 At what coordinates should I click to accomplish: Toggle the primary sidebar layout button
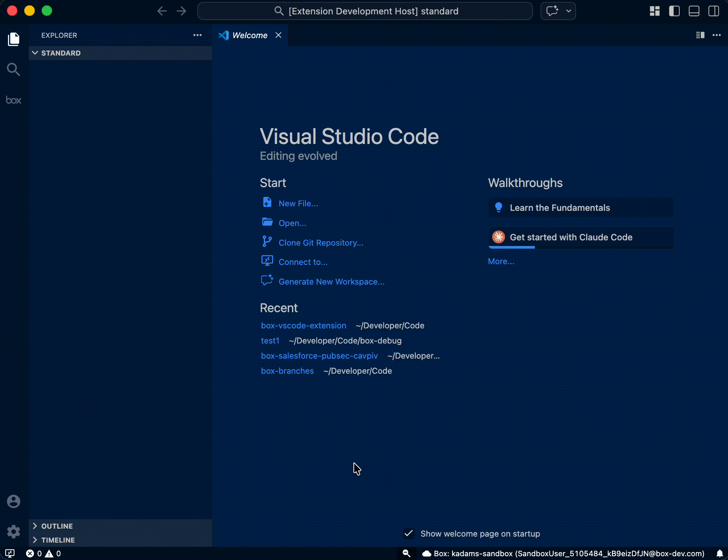674,11
